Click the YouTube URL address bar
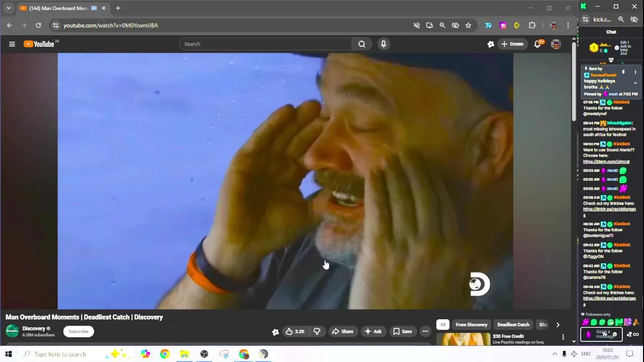644x362 pixels. tap(231, 25)
